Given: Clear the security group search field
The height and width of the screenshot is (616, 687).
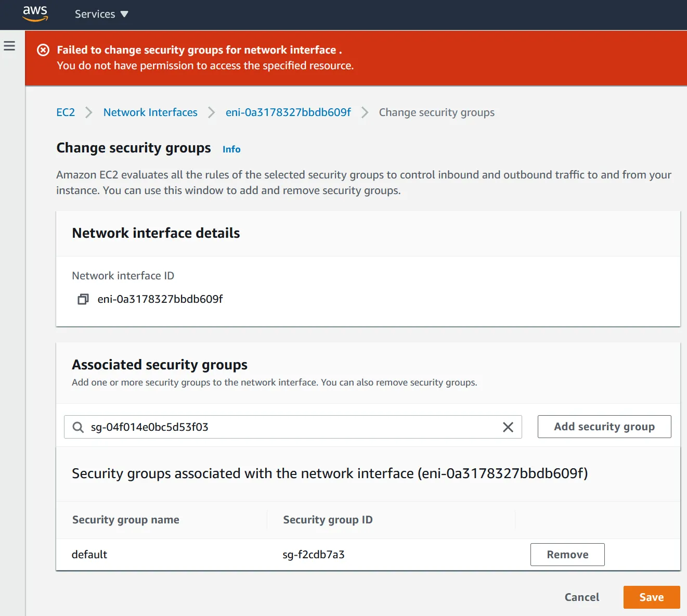Looking at the screenshot, I should coord(508,427).
